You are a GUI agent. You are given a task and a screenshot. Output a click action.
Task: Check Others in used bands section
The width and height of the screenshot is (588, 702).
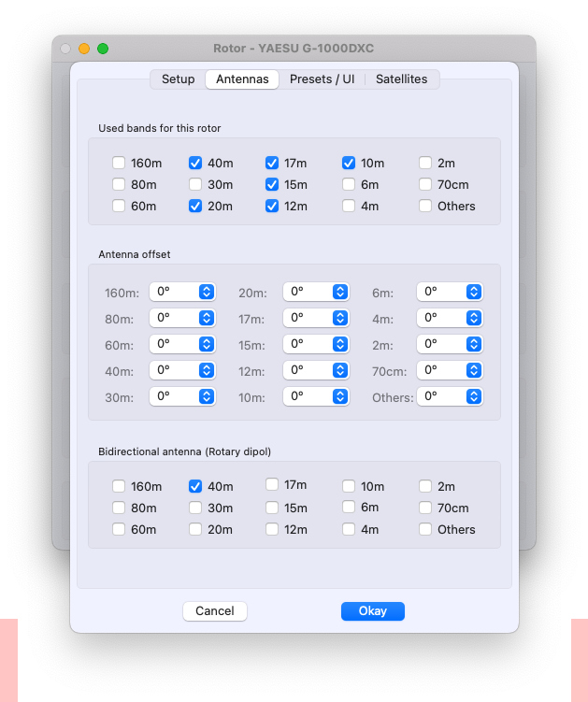(x=425, y=206)
